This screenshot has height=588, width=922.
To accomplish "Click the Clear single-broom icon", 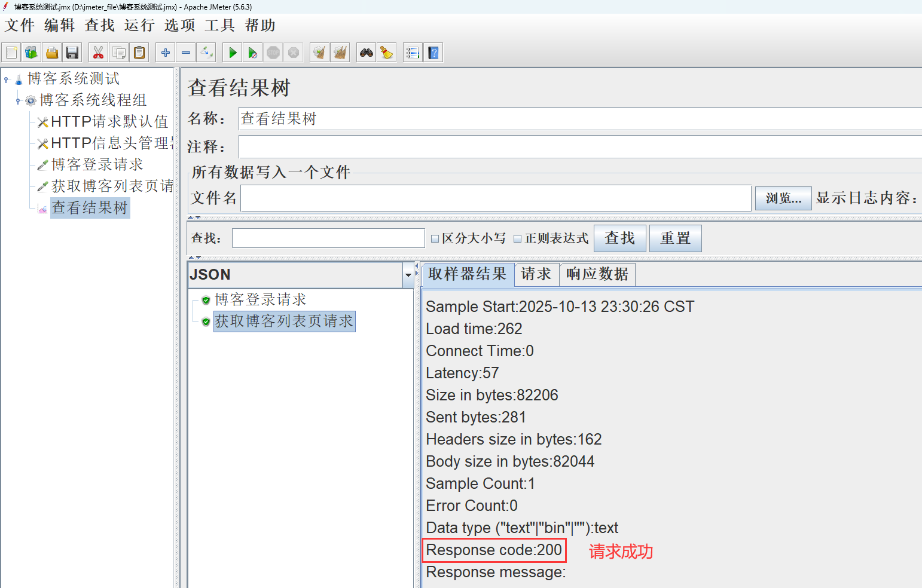I will point(320,53).
